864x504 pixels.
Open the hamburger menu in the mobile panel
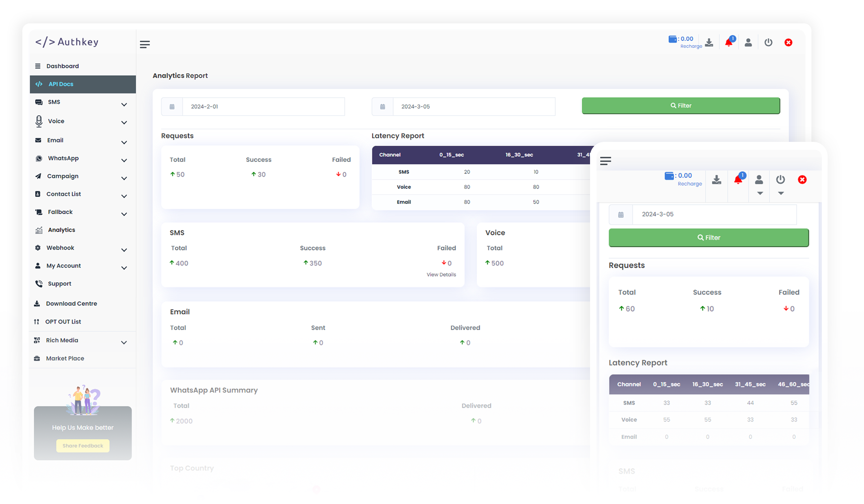606,161
